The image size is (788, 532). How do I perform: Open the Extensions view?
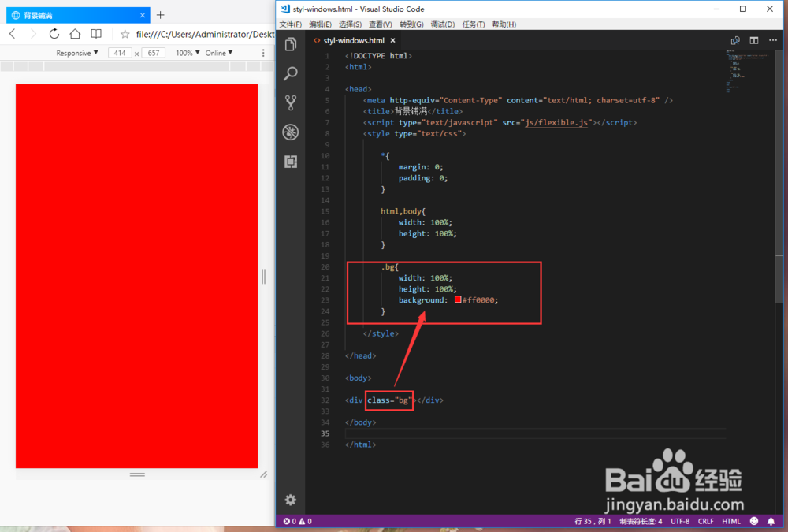click(x=291, y=162)
